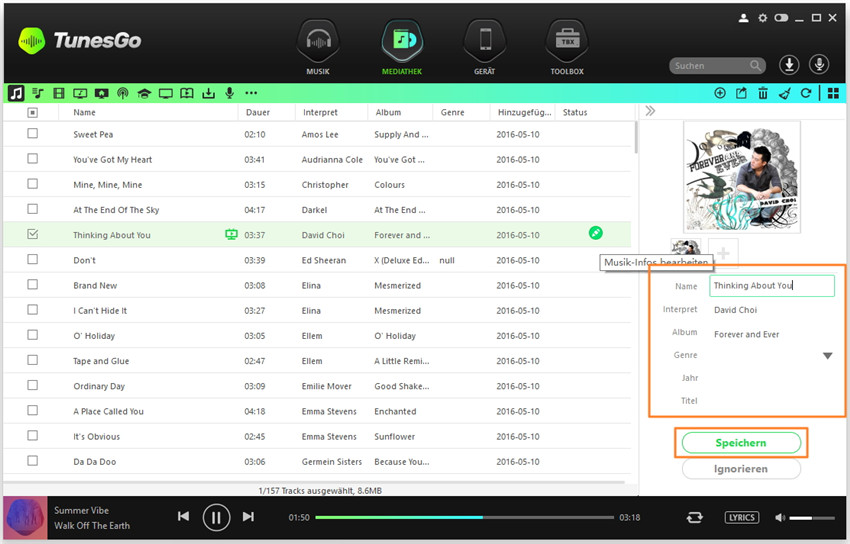Toggle the select-all checkbox in the header
850x544 pixels.
(x=33, y=112)
